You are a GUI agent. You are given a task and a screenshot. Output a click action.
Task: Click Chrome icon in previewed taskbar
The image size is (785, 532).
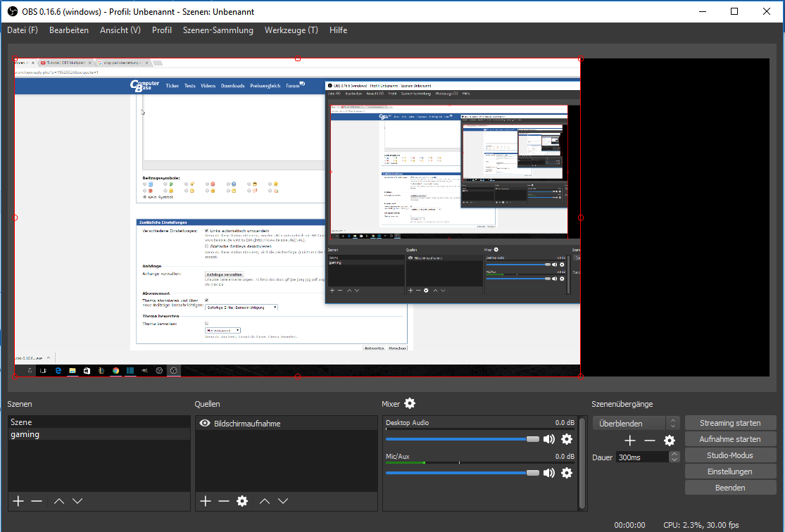(115, 370)
